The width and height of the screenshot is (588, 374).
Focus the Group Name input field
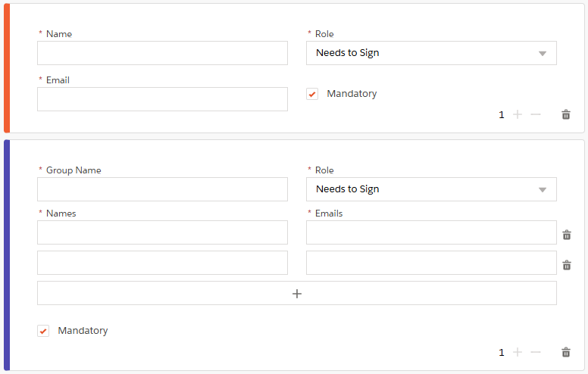point(162,189)
